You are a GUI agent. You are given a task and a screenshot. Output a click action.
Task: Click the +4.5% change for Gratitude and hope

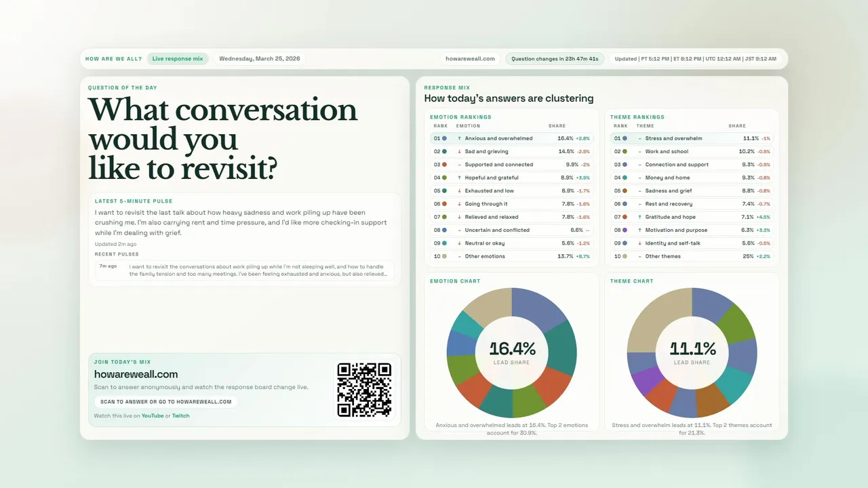(x=763, y=217)
